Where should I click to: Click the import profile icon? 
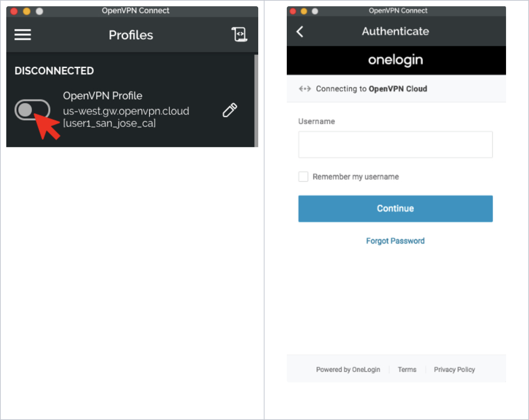pyautogui.click(x=239, y=34)
